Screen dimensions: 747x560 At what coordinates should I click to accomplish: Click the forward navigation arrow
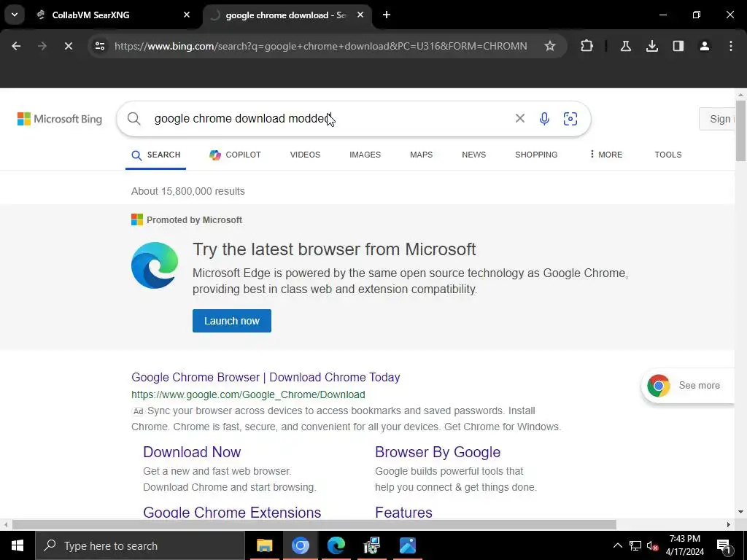click(x=42, y=46)
